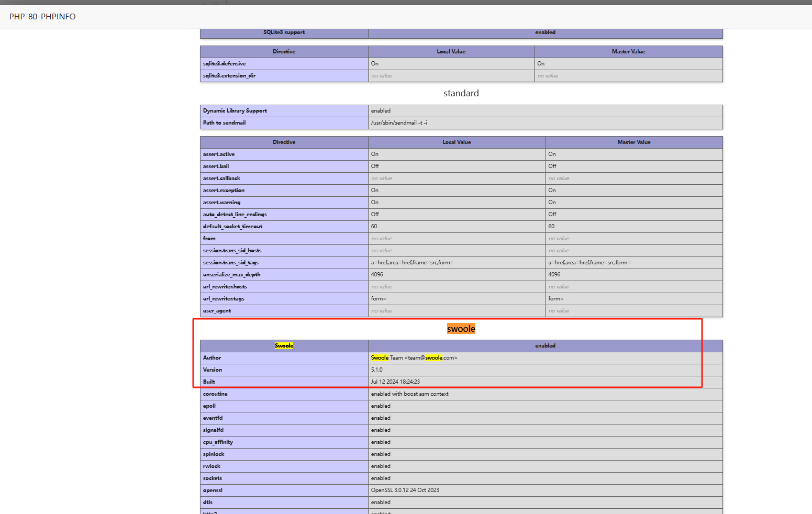Click the 'from' directive name

click(209, 239)
